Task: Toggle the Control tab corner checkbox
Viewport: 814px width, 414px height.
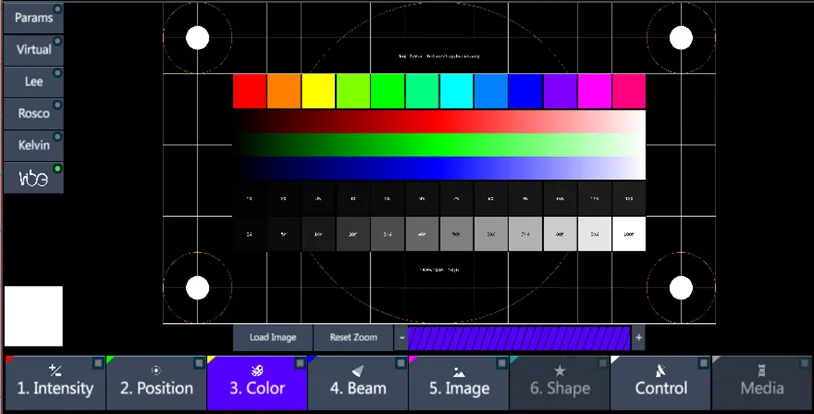Action: click(703, 363)
